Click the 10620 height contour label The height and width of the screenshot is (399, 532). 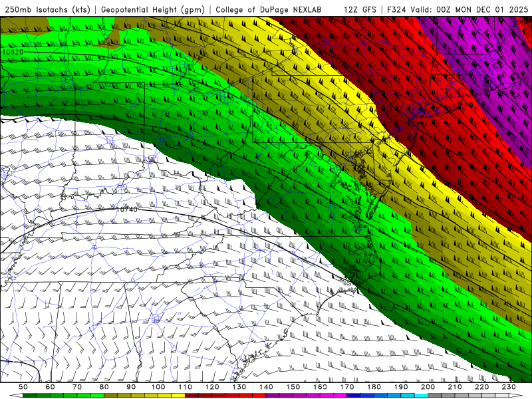[13, 52]
